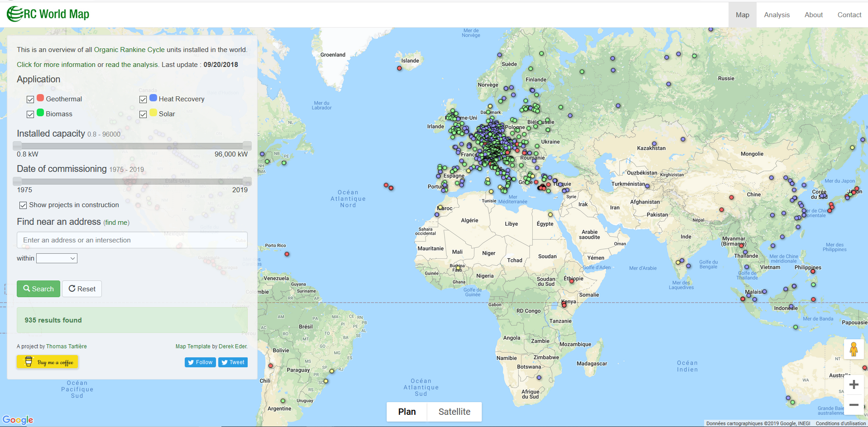This screenshot has width=868, height=427.
Task: Click the Buy me a coffee badge
Action: pyautogui.click(x=48, y=362)
